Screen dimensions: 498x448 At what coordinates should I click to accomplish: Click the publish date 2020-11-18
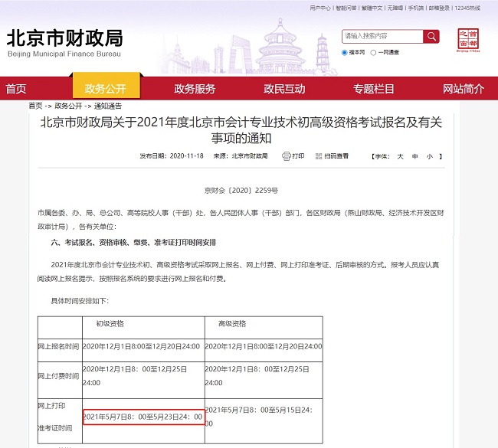tap(186, 156)
